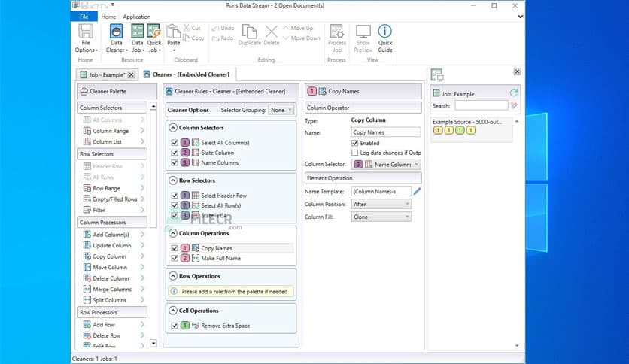Click the refresh icon in Job: Example panel
The height and width of the screenshot is (364, 629).
[x=514, y=93]
